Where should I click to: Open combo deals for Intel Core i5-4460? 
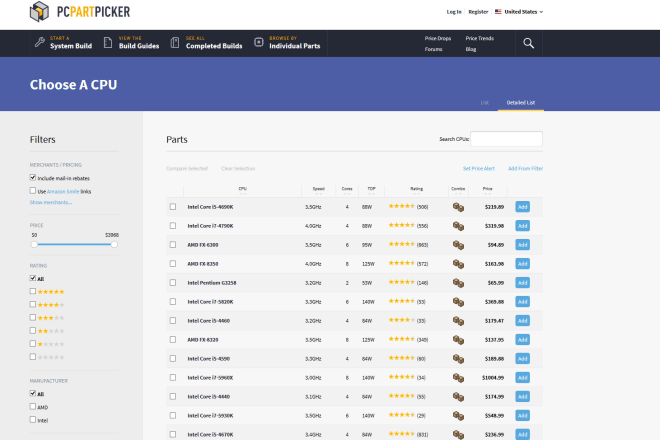(x=458, y=321)
